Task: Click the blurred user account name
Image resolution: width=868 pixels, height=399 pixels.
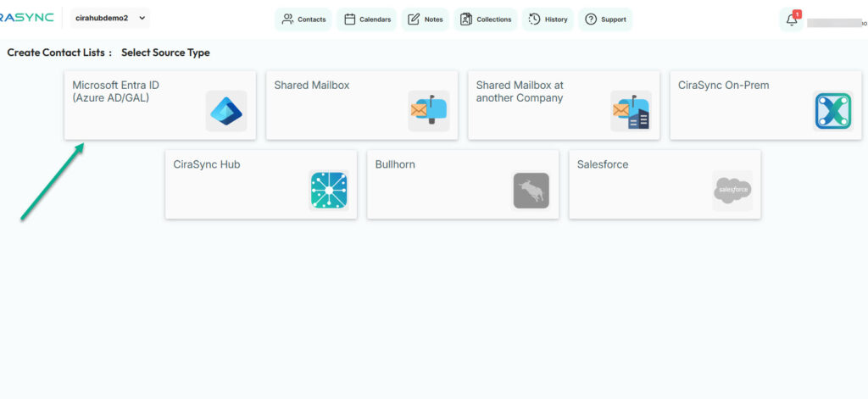Action: point(835,23)
